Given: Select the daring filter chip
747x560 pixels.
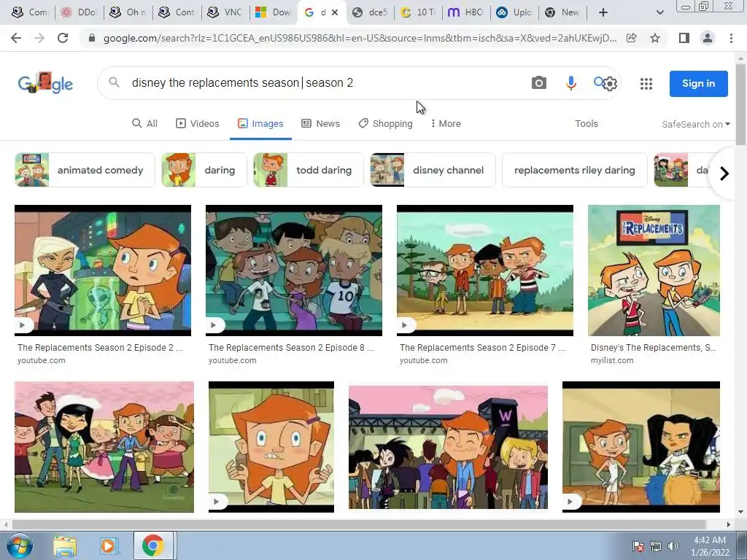Looking at the screenshot, I should tap(204, 170).
